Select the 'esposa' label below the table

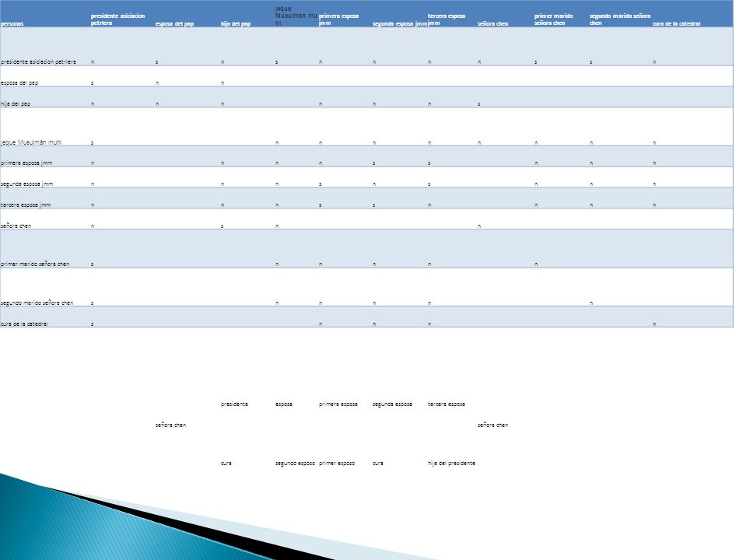click(x=283, y=404)
